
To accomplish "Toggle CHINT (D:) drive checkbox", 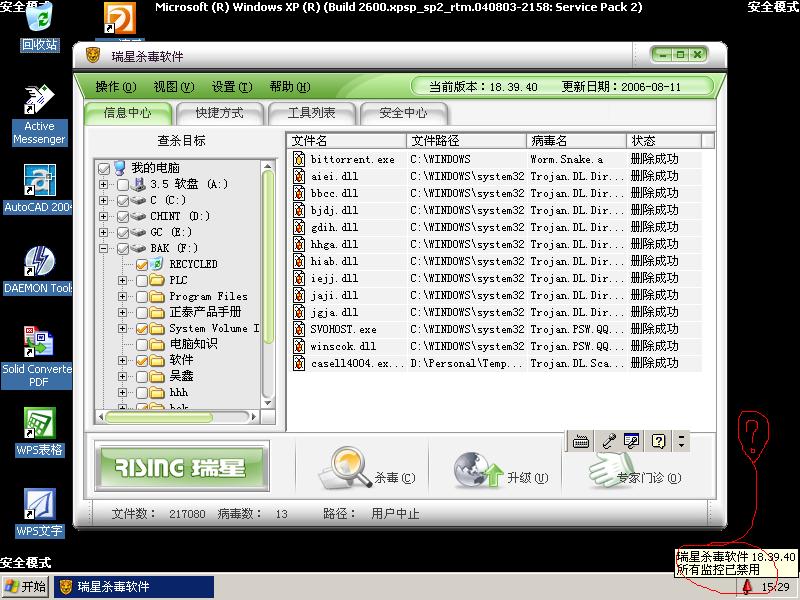I will (123, 217).
